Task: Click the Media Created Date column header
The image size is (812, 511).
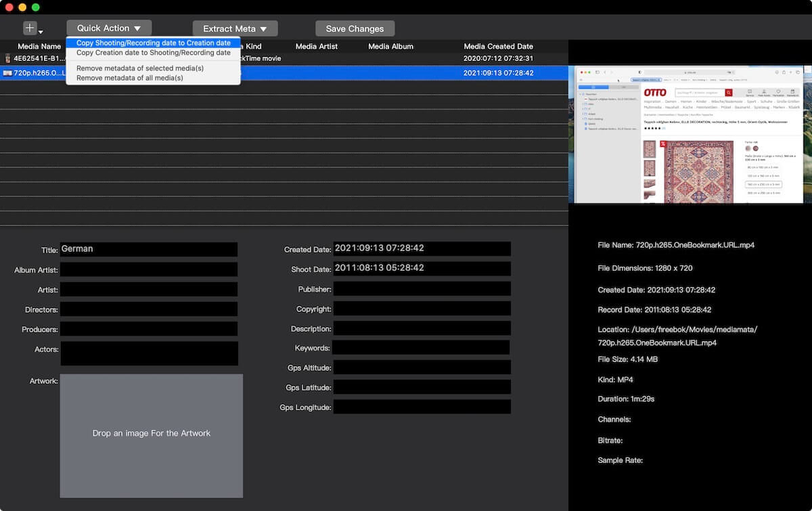Action: [499, 47]
